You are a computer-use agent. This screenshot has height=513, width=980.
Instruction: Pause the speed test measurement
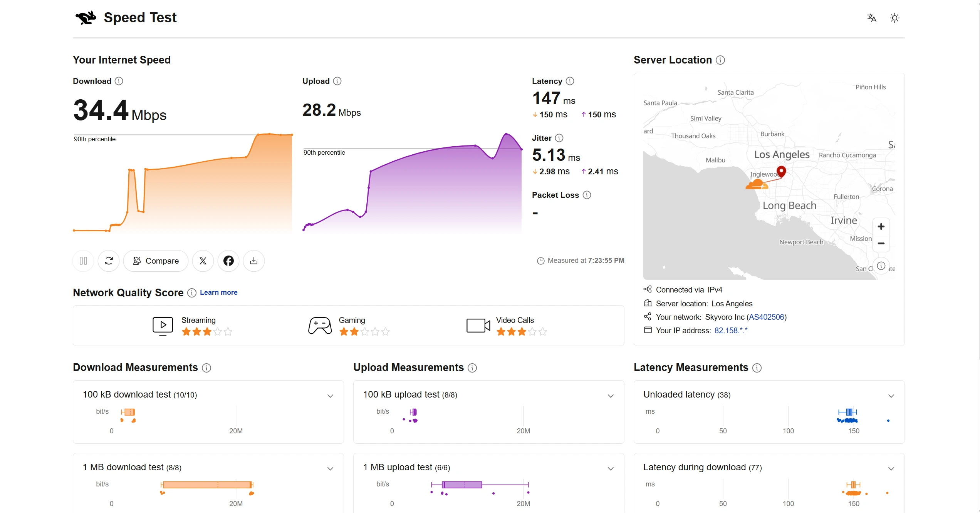tap(83, 261)
